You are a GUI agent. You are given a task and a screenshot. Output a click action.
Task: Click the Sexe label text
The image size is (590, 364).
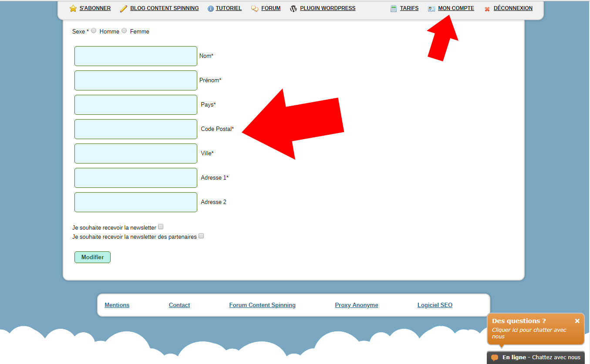(x=81, y=32)
